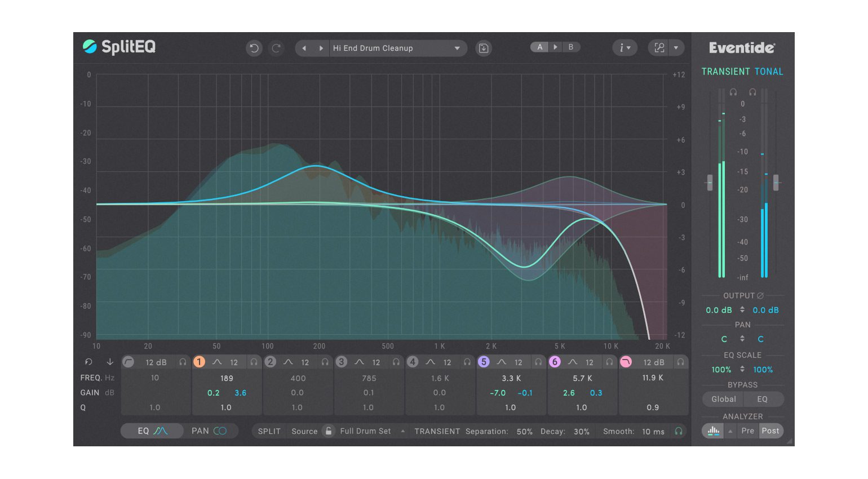Open the Hi End Drum Cleanup preset dropdown
Image resolution: width=868 pixels, height=479 pixels.
click(397, 48)
